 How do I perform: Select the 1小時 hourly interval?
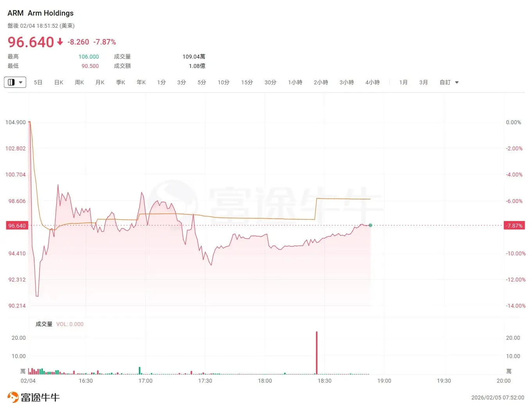point(295,82)
